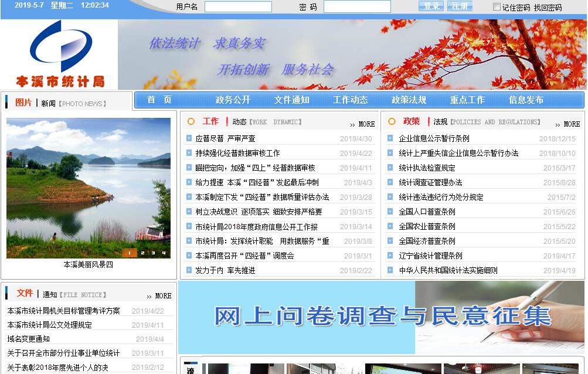Select slide 4 on the photo slideshow
Screen dimensions: 588x374
(164, 253)
